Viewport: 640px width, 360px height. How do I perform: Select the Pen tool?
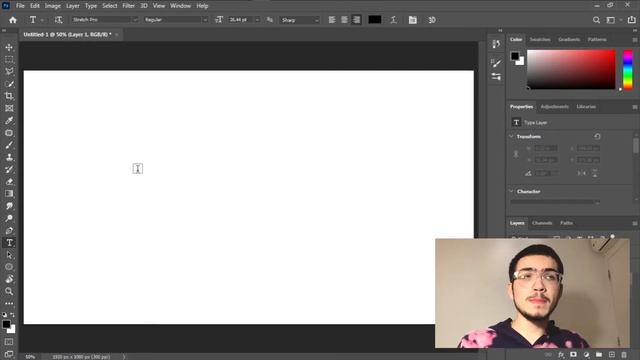point(9,231)
